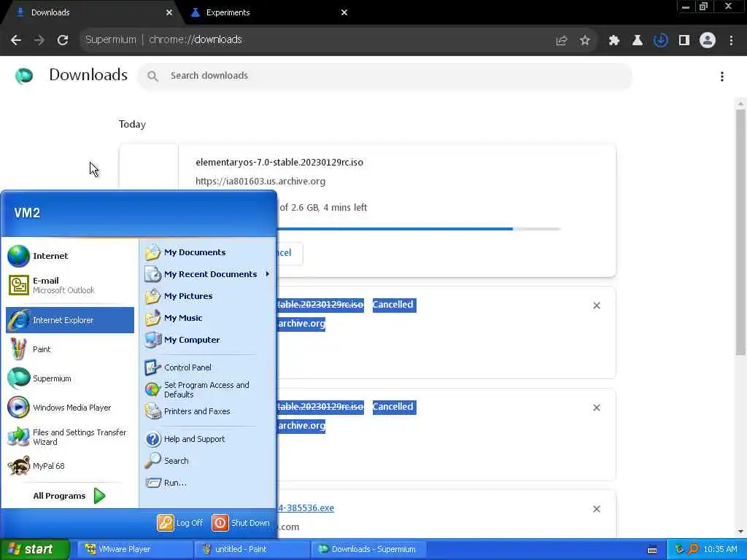Click the Start button
Viewport: 747px width, 560px height.
pyautogui.click(x=35, y=549)
